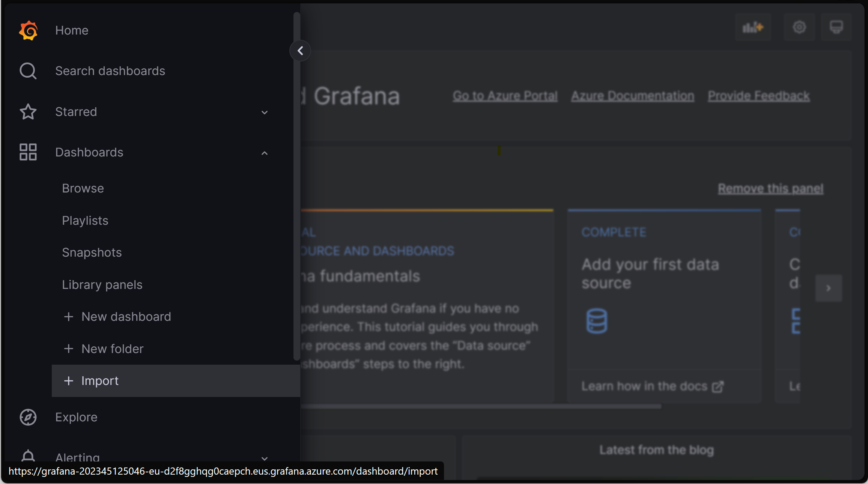
Task: Click the Dashboards grid icon
Action: [27, 152]
